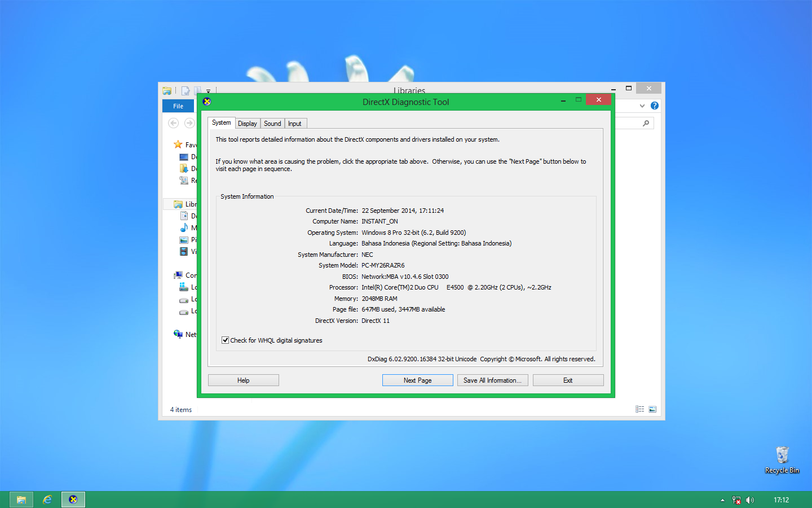Click the Exit button
The height and width of the screenshot is (508, 812).
[568, 380]
